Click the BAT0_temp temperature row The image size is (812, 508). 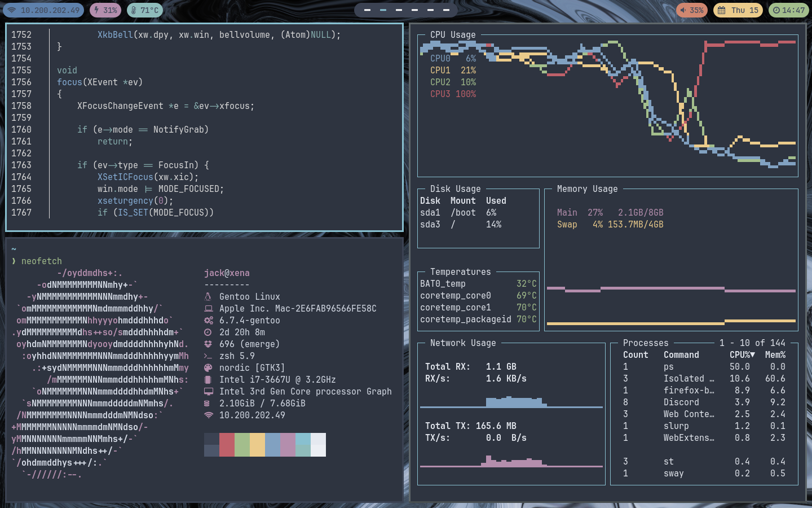(478, 283)
